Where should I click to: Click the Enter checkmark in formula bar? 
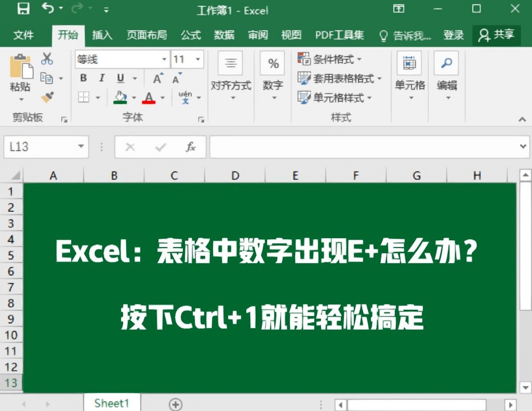coord(160,147)
